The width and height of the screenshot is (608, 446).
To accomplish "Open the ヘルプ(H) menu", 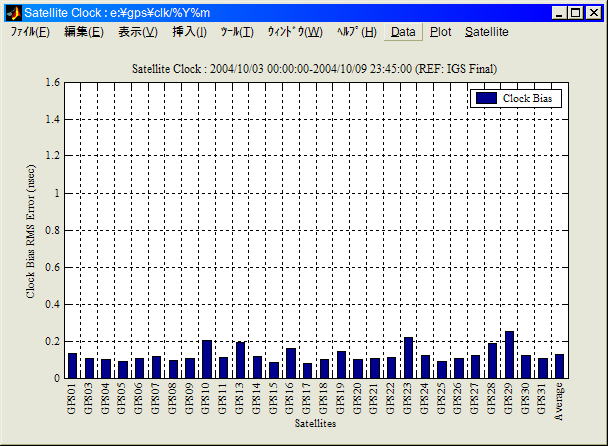I will click(356, 32).
